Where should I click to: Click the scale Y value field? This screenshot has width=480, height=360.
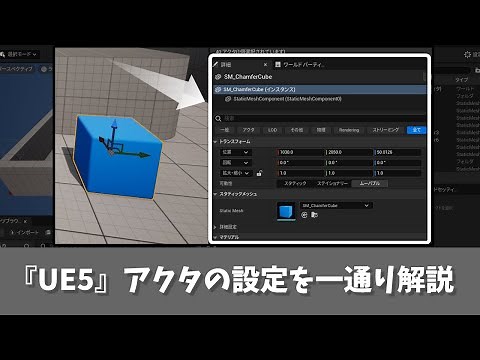point(349,173)
